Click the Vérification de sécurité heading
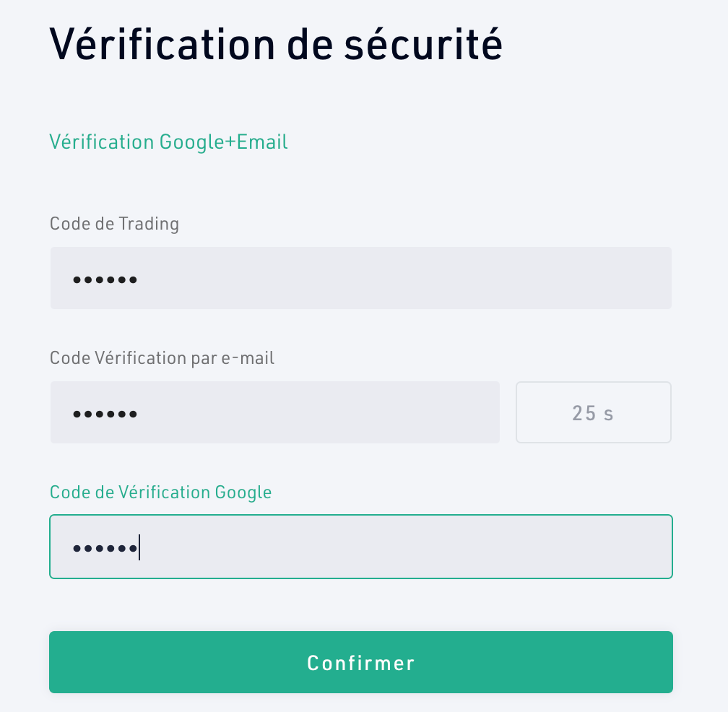This screenshot has height=712, width=728. tap(276, 44)
